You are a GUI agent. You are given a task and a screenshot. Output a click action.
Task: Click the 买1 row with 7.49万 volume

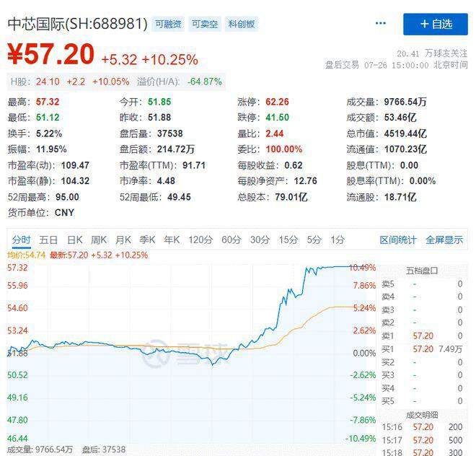click(422, 349)
